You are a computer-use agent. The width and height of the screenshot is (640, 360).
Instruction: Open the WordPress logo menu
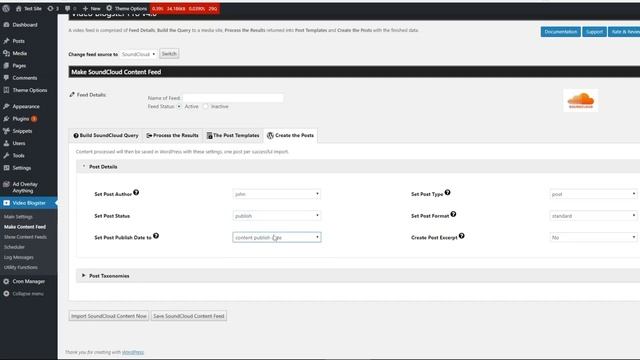tap(6, 8)
